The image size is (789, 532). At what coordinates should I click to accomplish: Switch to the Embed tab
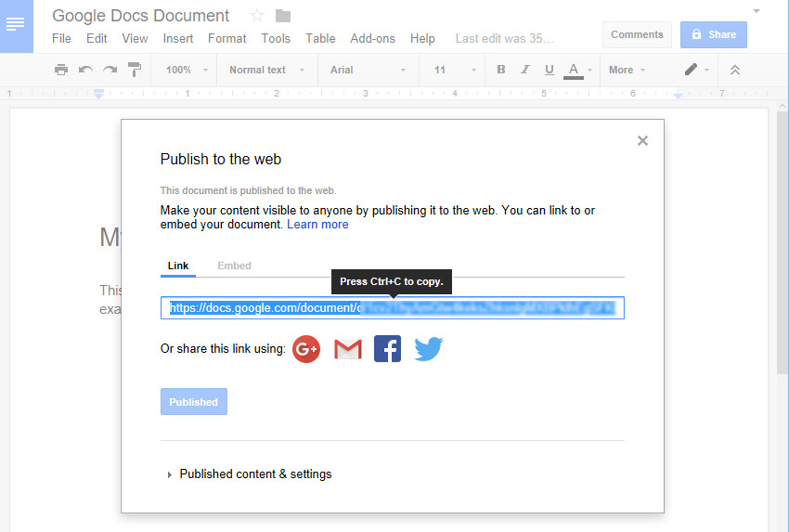tap(234, 266)
